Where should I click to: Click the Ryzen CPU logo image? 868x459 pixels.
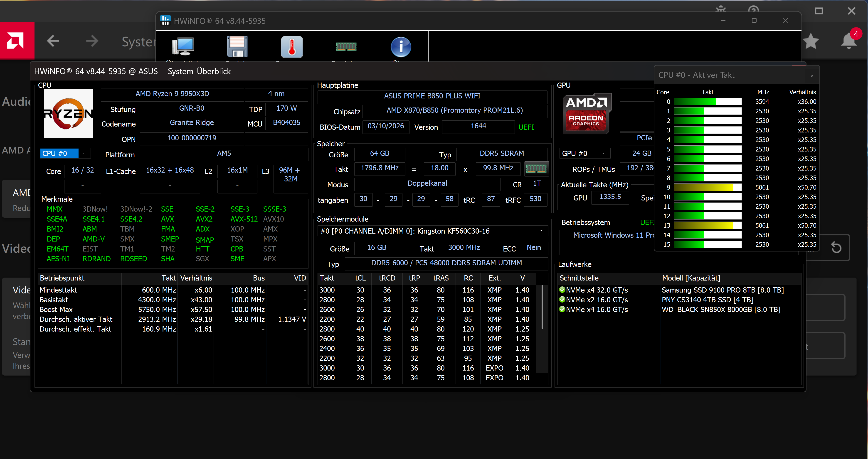pos(68,114)
